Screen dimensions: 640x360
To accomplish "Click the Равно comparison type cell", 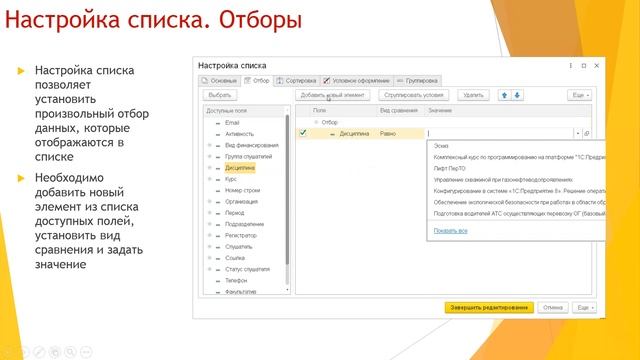I will 401,133.
